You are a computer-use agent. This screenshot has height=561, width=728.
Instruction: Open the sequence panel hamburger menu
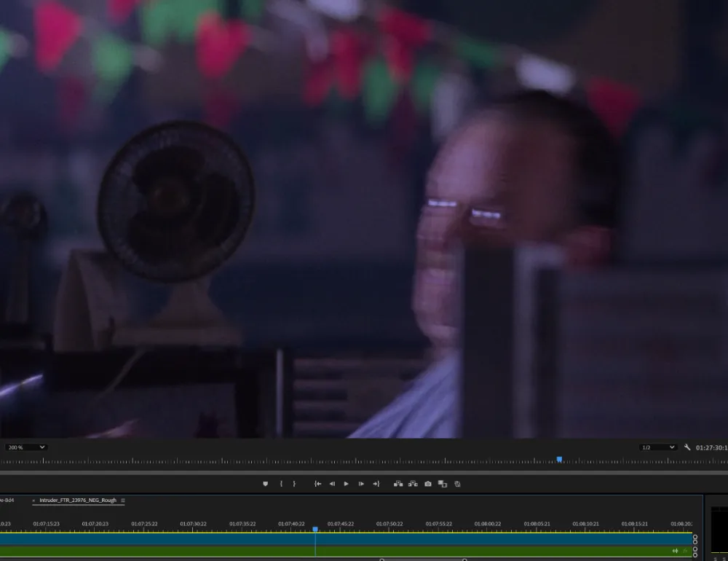pos(123,501)
